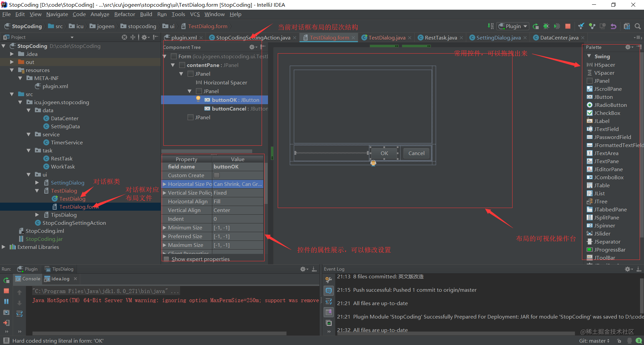
Task: Open Palette gear settings
Action: pyautogui.click(x=629, y=47)
